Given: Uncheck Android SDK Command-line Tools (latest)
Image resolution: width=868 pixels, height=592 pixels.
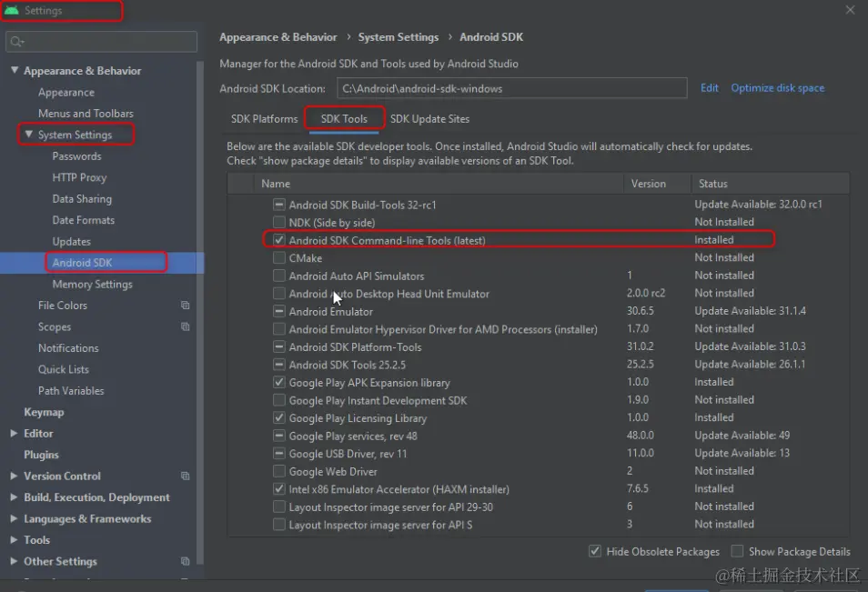Looking at the screenshot, I should 279,240.
